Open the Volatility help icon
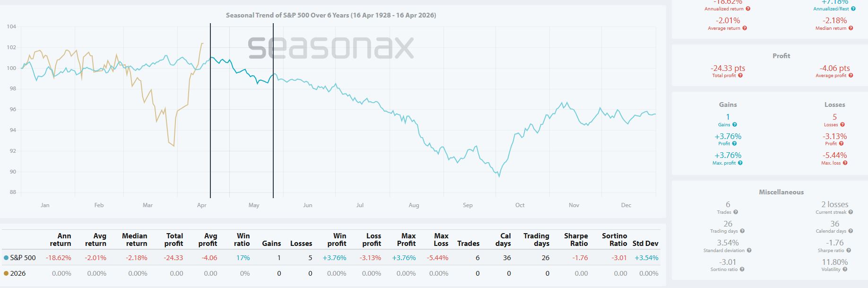868x288 pixels. (845, 270)
